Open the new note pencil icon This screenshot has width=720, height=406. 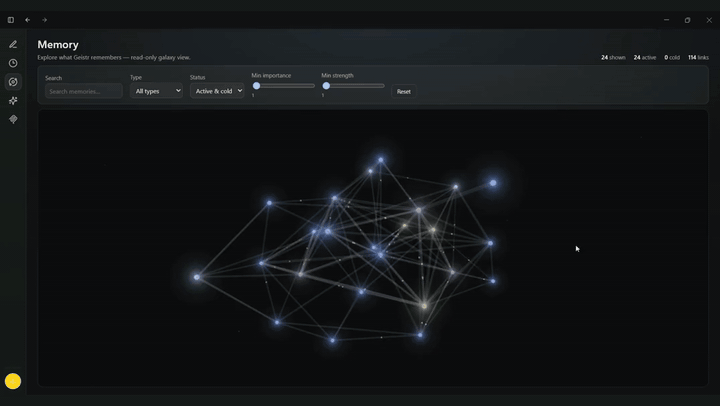13,44
